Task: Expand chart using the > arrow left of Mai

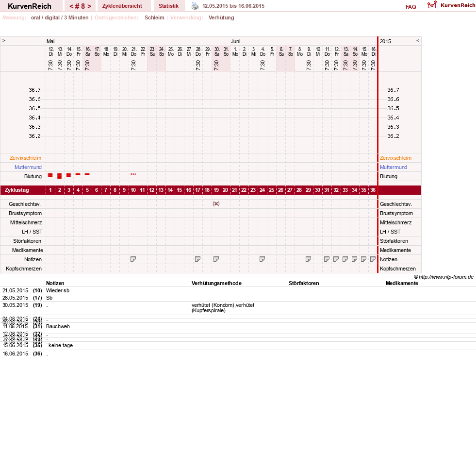Action: pos(4,40)
